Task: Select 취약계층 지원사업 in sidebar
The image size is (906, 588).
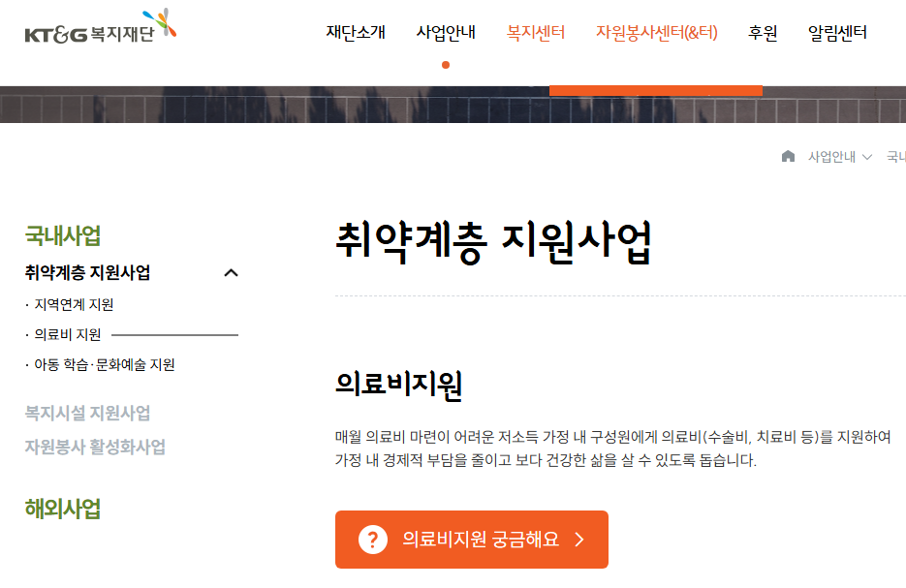Action: coord(88,272)
